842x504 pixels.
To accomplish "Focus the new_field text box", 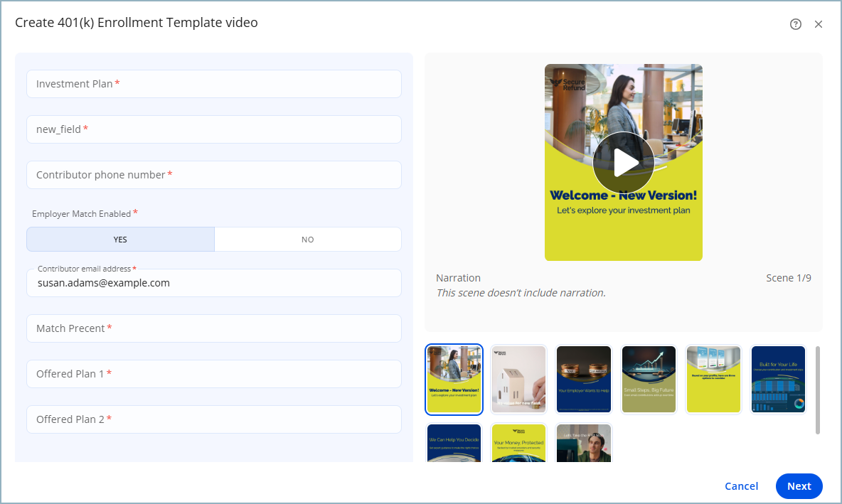I will [213, 129].
